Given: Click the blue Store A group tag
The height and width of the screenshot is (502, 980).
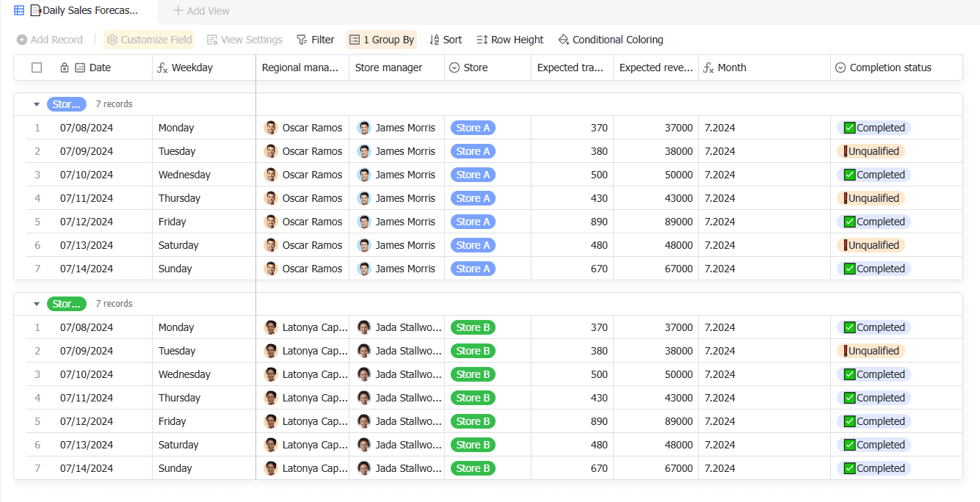Looking at the screenshot, I should pyautogui.click(x=67, y=104).
